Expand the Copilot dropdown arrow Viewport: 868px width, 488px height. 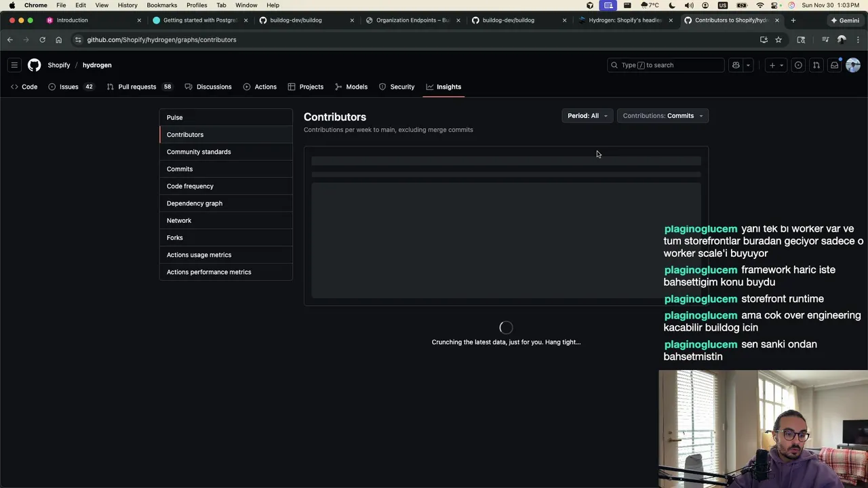[x=748, y=65]
